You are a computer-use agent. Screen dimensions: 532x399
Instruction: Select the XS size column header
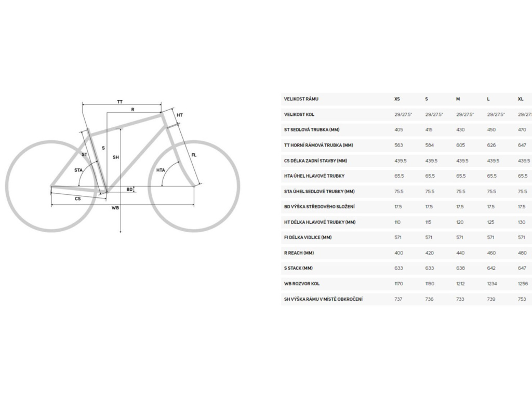pos(397,98)
